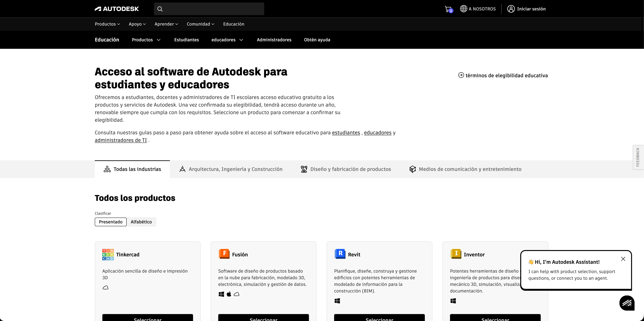Open the FEEDBACK side tab

point(638,157)
